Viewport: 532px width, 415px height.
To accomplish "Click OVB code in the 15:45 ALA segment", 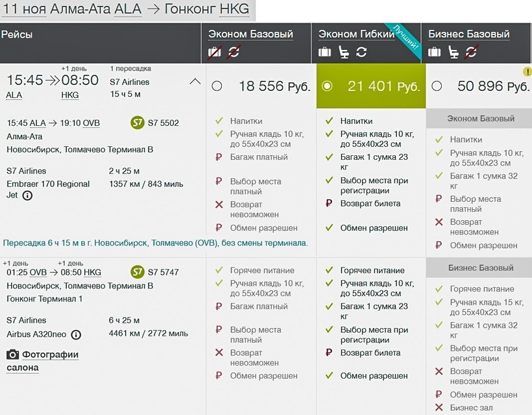I will (x=91, y=123).
